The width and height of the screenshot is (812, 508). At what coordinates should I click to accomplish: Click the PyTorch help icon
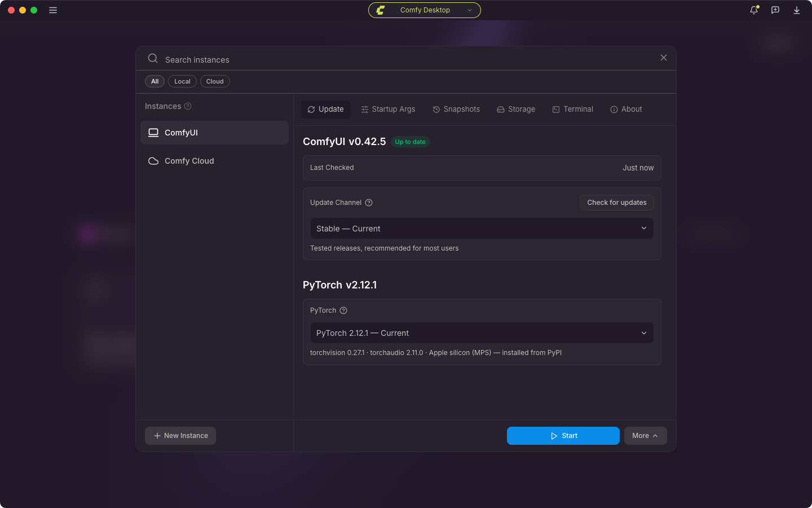(343, 310)
